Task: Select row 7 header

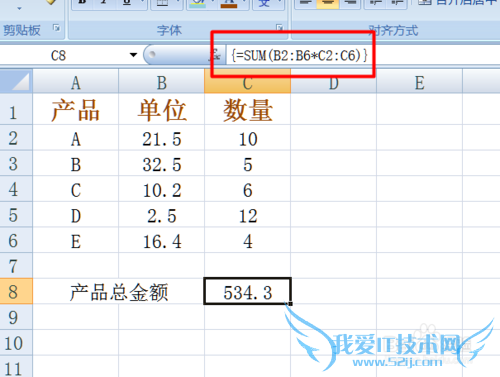Action: point(16,266)
